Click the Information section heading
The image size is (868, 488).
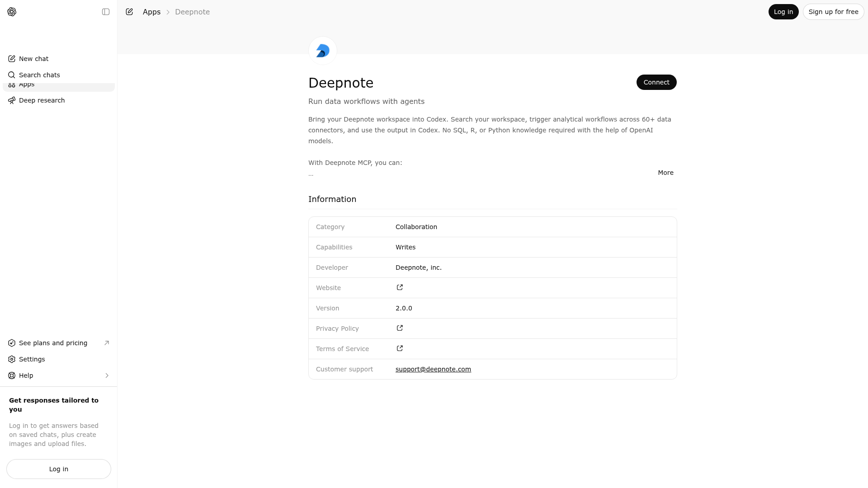pos(332,199)
